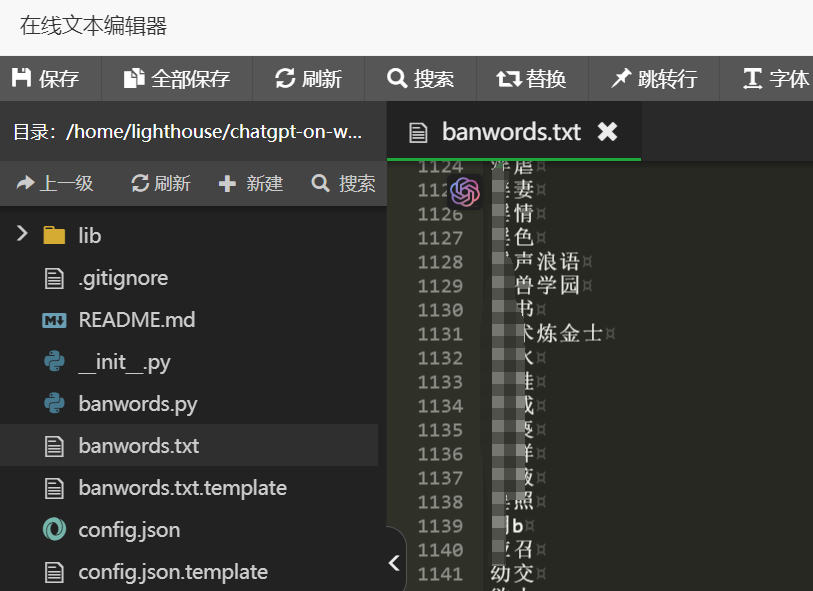This screenshot has height=591, width=813.
Task: Refresh the editor using toolbar Refresh
Action: 309,79
